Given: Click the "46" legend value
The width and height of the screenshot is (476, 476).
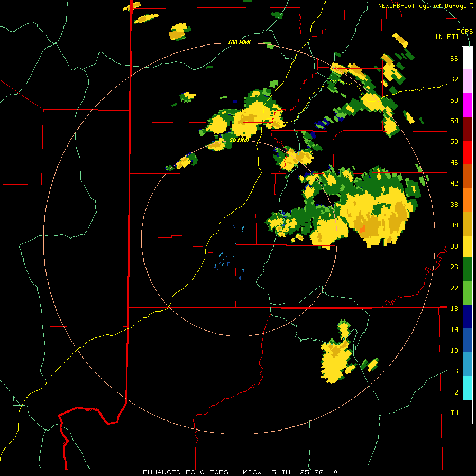Looking at the screenshot, I should (x=454, y=163).
